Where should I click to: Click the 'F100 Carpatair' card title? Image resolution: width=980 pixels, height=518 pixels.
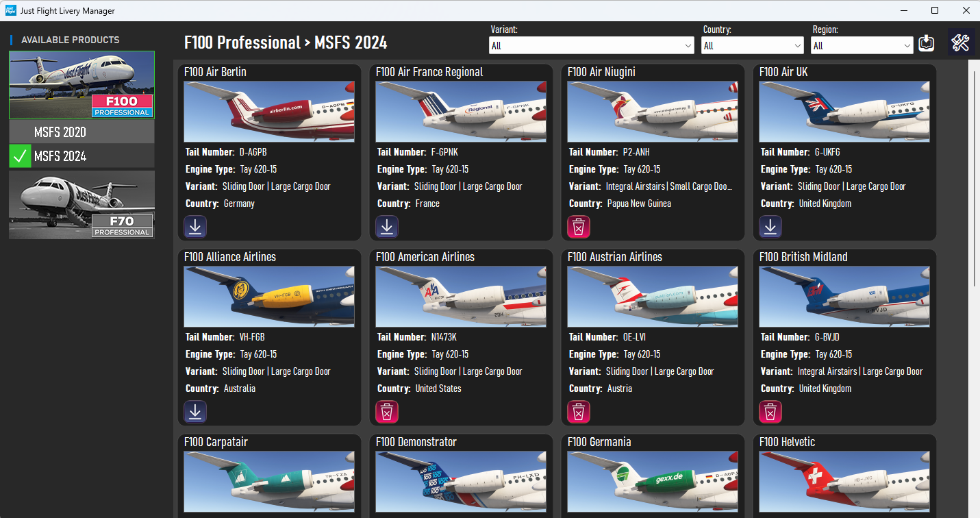(216, 442)
